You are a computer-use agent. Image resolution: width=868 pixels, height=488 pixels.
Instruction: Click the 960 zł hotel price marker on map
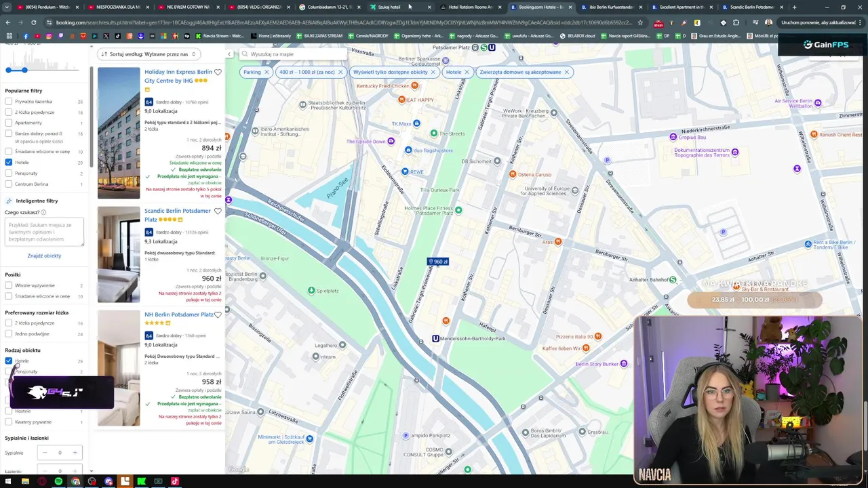[438, 262]
